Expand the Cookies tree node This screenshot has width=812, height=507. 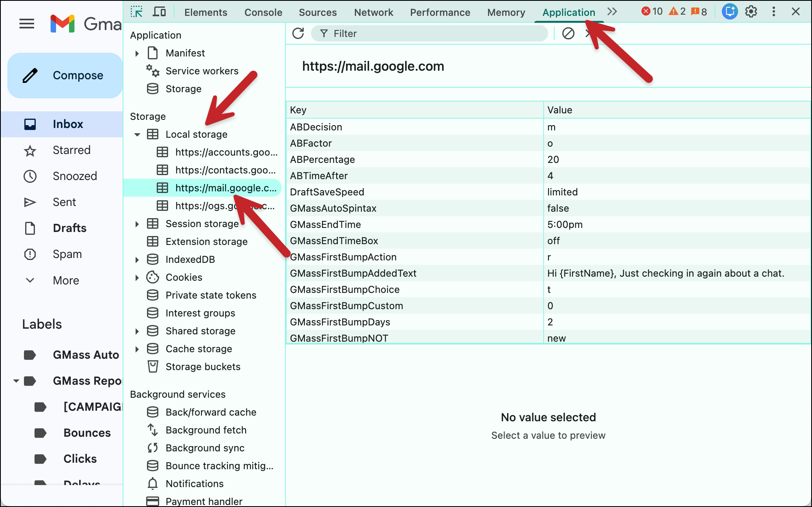pyautogui.click(x=137, y=277)
